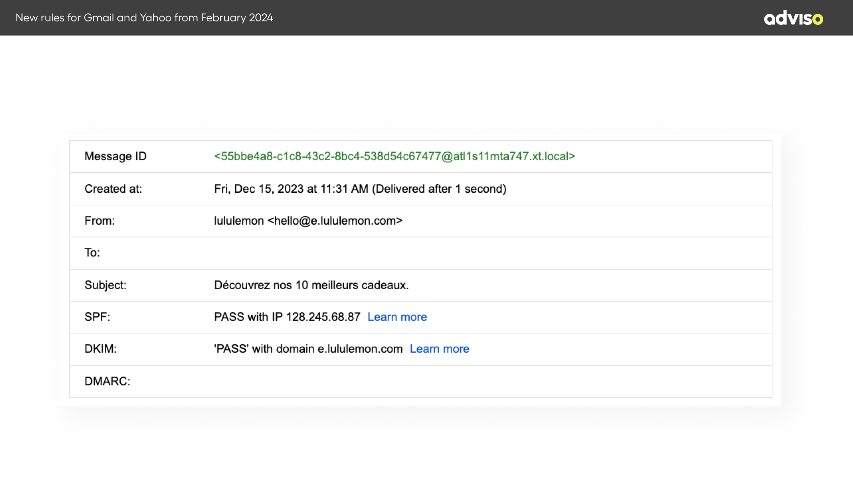Image resolution: width=853 pixels, height=504 pixels.
Task: Click the Message ID label
Action: point(115,156)
